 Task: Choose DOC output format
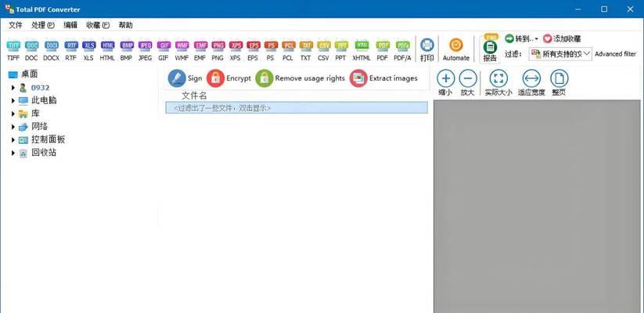point(31,50)
